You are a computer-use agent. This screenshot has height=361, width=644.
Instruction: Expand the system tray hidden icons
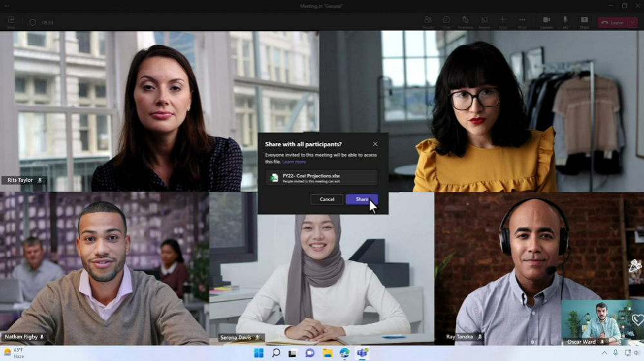pos(604,353)
